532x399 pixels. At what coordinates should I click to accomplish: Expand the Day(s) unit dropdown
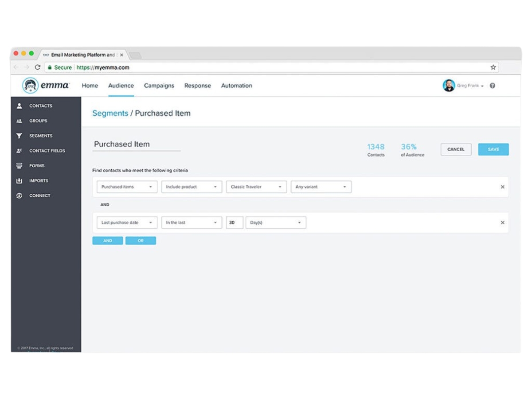pyautogui.click(x=276, y=223)
